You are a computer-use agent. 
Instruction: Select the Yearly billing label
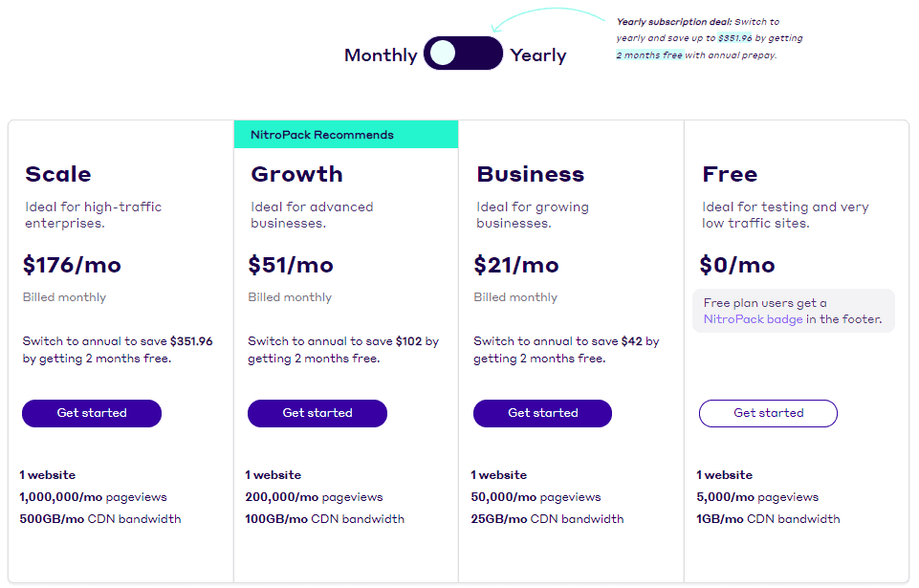tap(538, 55)
